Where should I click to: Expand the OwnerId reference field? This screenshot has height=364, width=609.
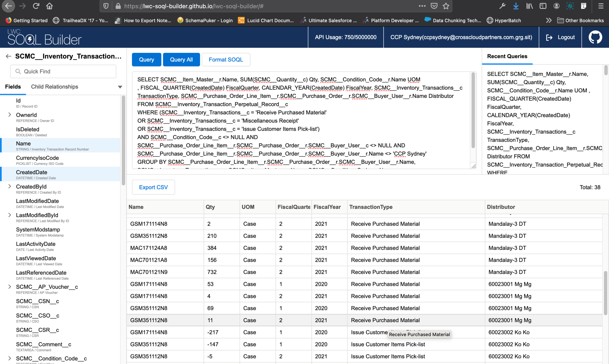(10, 115)
